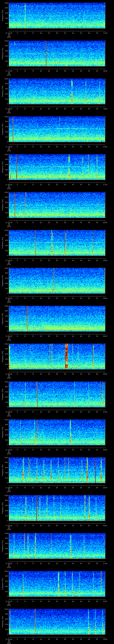Click the 21:25:00 start time label
This screenshot has width=114, height=644.
[x=9, y=374]
